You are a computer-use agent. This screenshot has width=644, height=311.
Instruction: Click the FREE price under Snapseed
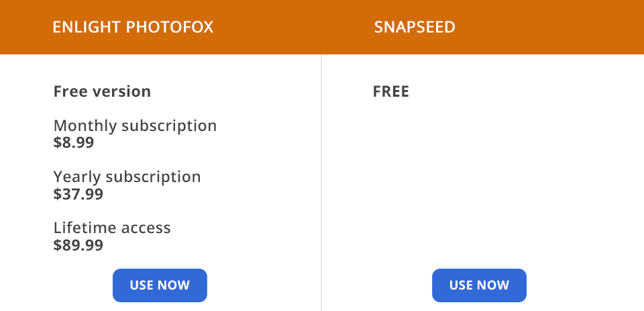click(x=391, y=91)
